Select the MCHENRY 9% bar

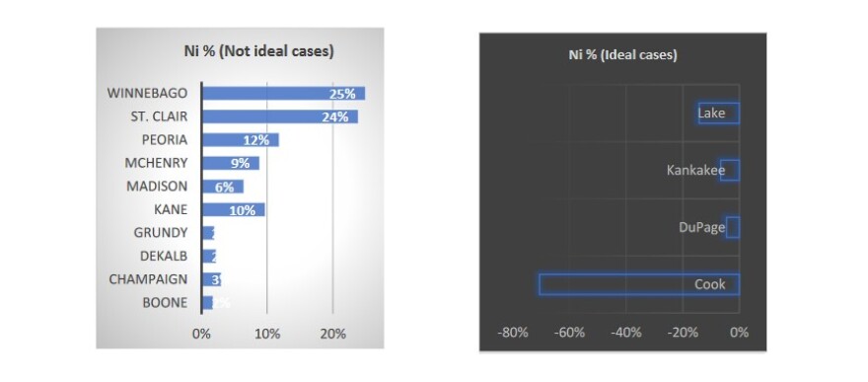click(x=231, y=163)
